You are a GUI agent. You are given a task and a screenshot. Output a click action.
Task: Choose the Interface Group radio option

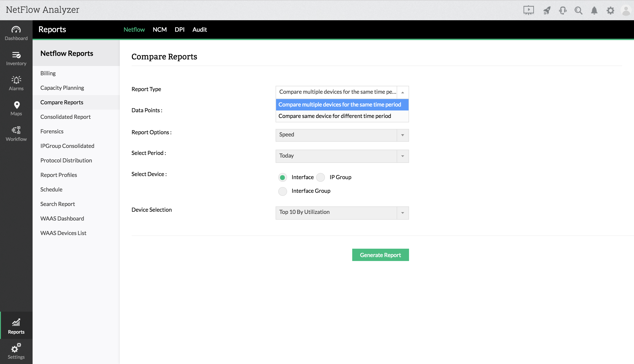coord(282,191)
